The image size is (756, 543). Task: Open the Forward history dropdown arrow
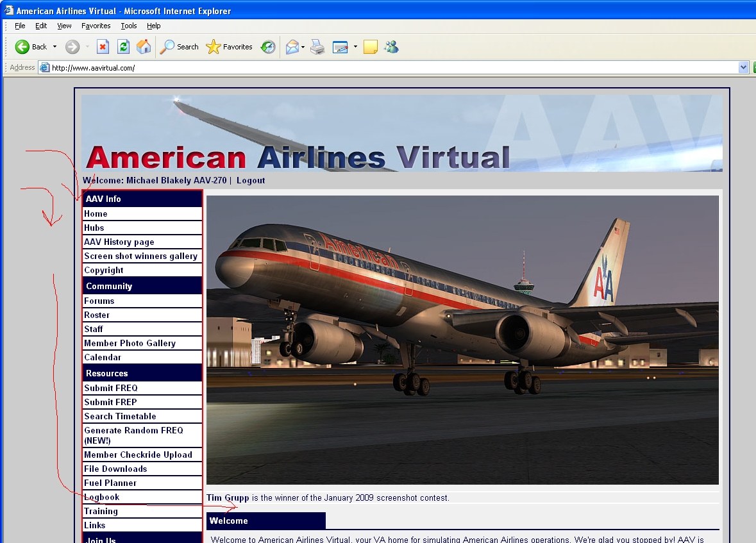(x=87, y=47)
